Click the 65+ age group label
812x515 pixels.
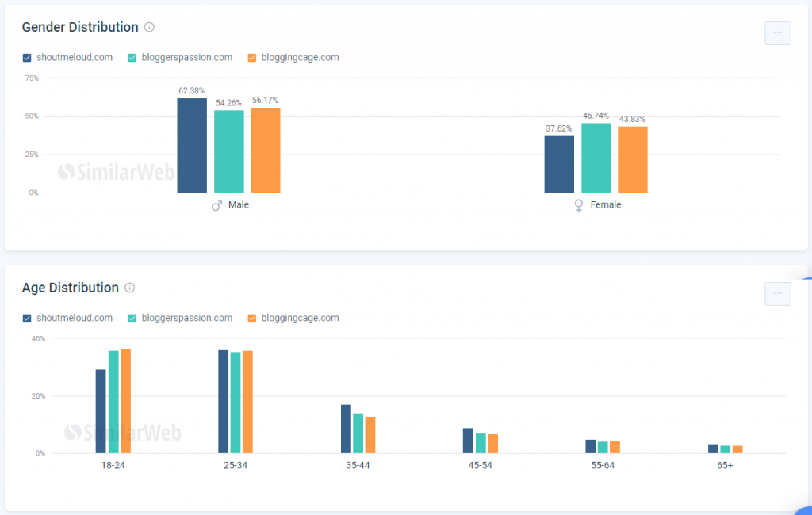pos(725,465)
